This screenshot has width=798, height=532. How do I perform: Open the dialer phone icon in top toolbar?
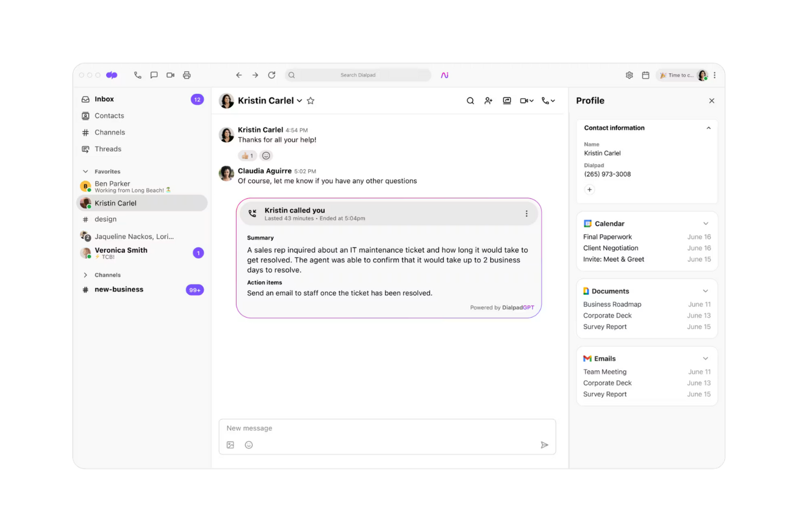137,75
